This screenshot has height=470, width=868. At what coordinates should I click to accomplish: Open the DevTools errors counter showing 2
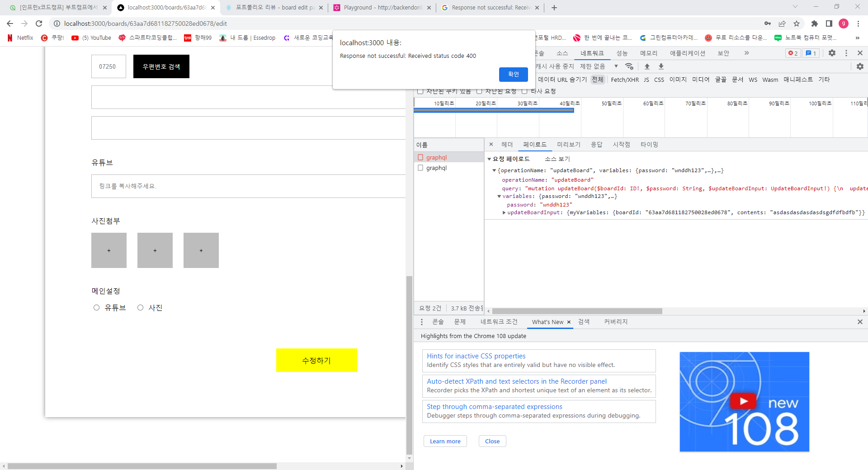[x=793, y=53]
